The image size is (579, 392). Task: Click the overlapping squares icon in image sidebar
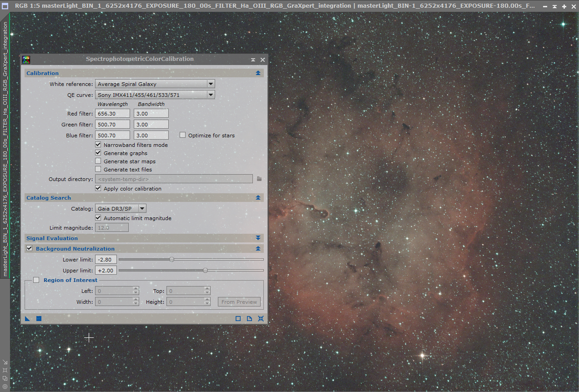(5, 378)
